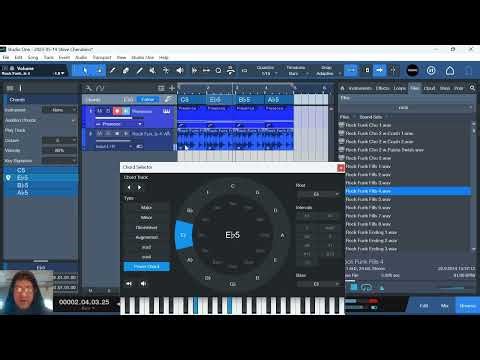
Task: Select the Listen speaker tool
Action: [180, 70]
